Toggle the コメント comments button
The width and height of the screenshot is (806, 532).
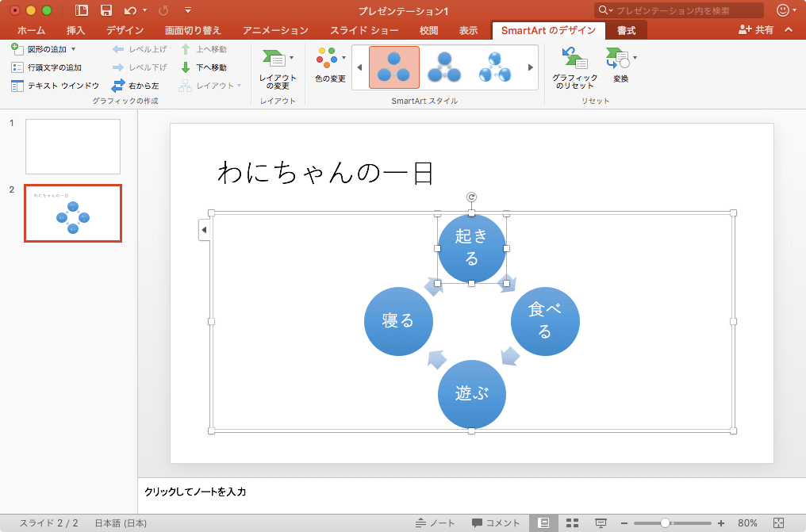[496, 522]
